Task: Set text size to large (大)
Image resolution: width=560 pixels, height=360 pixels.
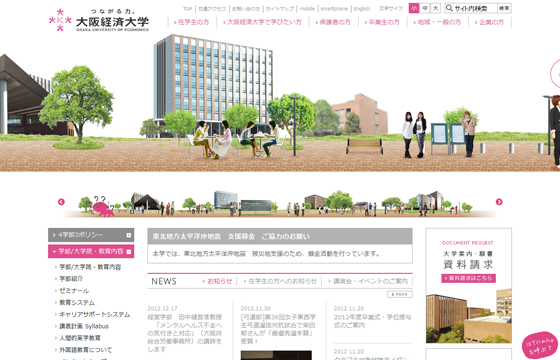Action: [x=435, y=8]
